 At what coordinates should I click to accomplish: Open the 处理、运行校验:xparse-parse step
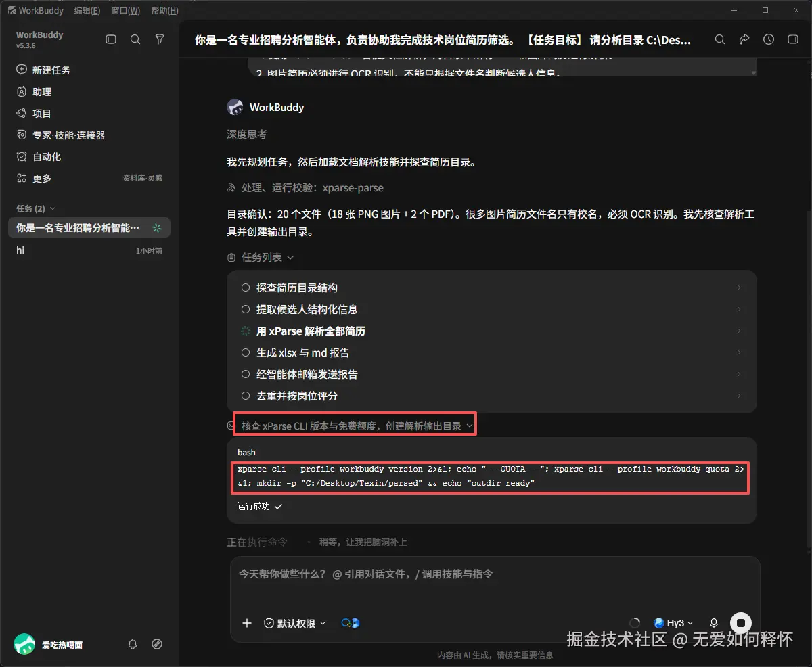[305, 187]
